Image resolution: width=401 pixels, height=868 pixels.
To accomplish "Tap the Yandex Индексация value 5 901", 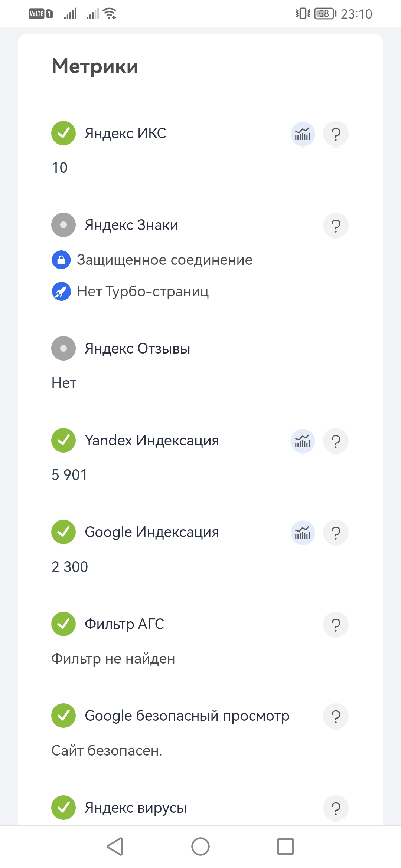I will point(69,475).
